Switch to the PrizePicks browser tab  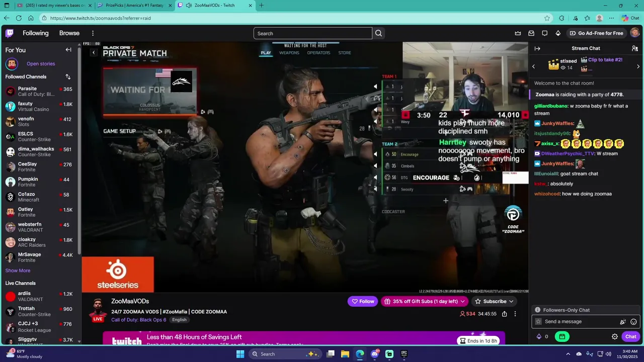[135, 6]
